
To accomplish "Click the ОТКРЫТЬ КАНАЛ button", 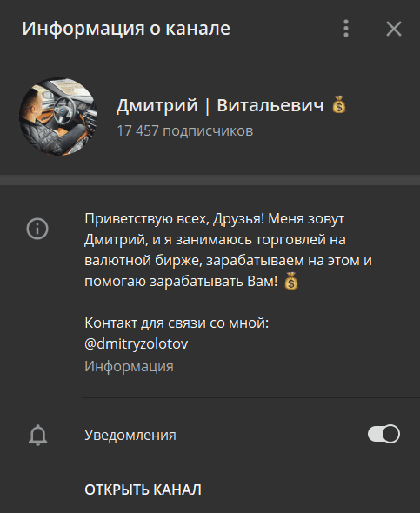I will (x=143, y=490).
